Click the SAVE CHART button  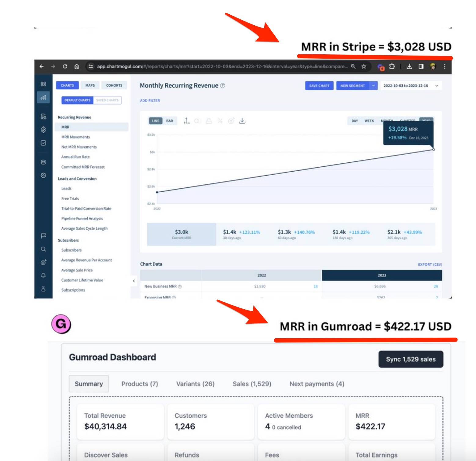click(x=319, y=86)
